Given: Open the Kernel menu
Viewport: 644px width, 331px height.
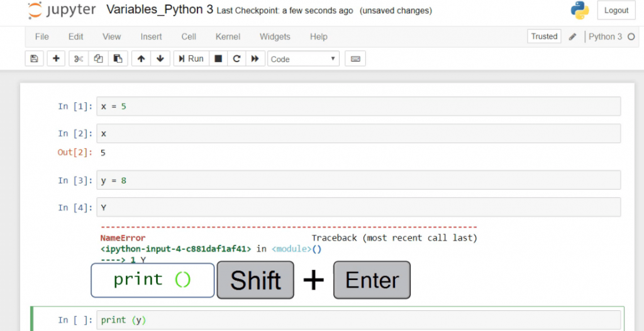Looking at the screenshot, I should 228,36.
